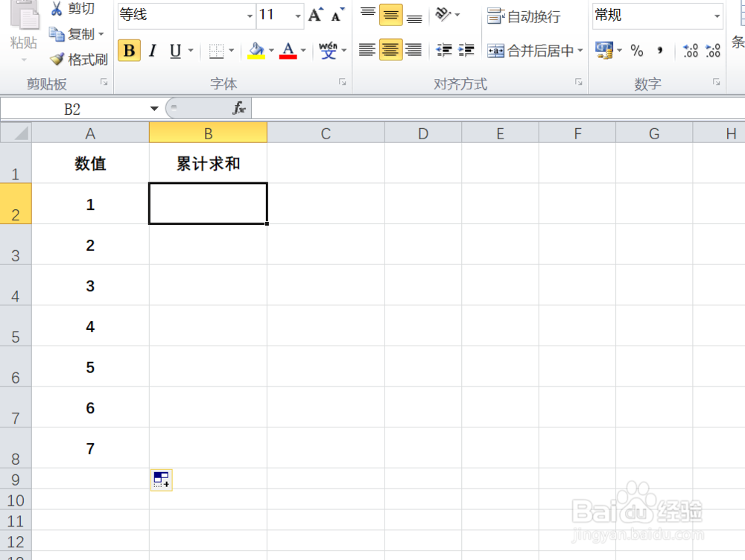Select cell A1 containing 数值
The image size is (745, 560).
pos(90,163)
